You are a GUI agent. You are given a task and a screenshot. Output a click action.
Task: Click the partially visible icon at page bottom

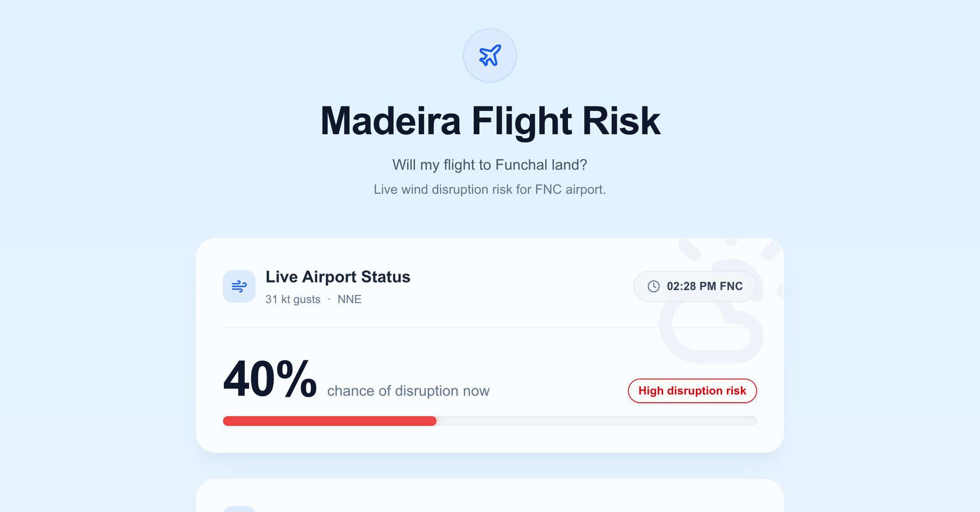pos(239,509)
